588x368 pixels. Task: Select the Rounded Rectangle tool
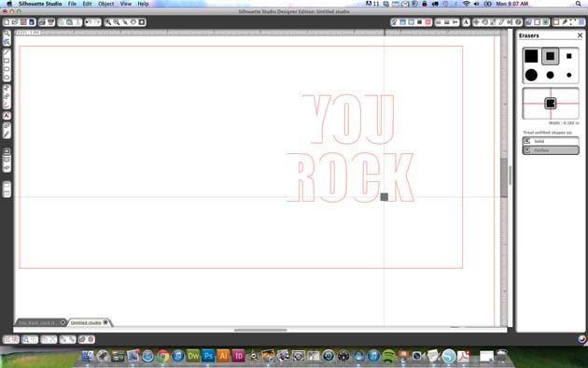tap(7, 69)
